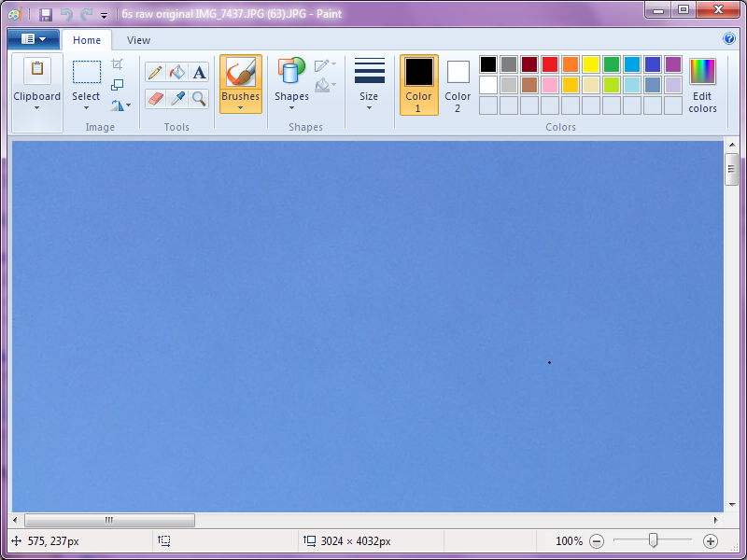Select the Pencil tool
This screenshot has width=747, height=560.
(x=155, y=73)
